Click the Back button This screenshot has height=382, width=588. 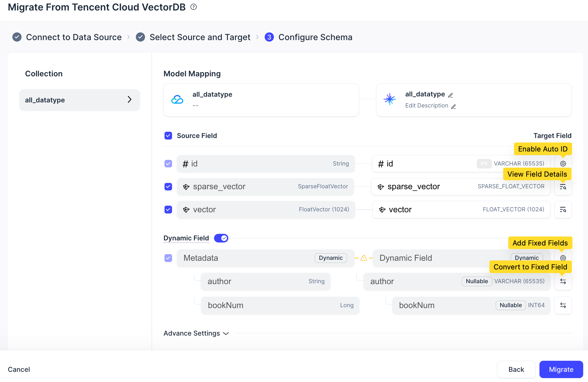coord(516,369)
